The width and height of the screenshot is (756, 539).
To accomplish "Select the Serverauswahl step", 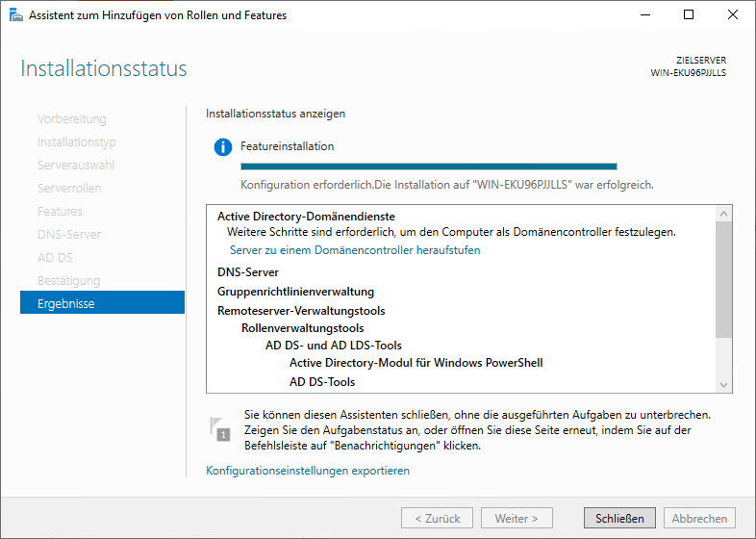I will tap(76, 165).
